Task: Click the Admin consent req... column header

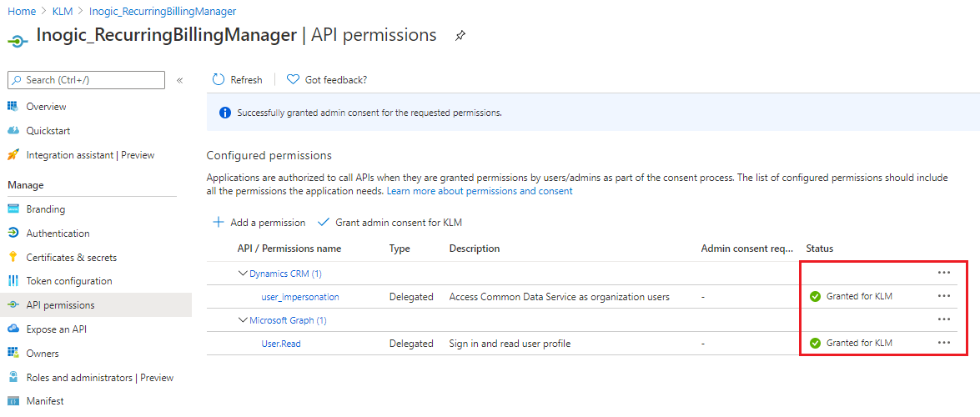Action: coord(746,249)
